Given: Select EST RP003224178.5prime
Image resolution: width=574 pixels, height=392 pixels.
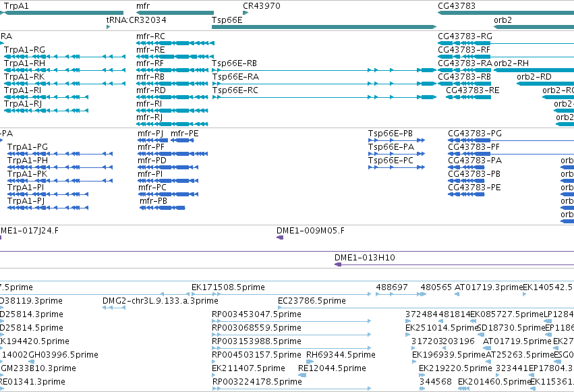Looking at the screenshot, I should pyautogui.click(x=257, y=382).
